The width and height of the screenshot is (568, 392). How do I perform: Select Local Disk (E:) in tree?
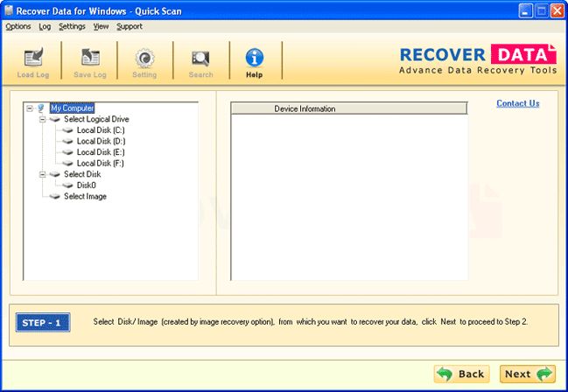[x=101, y=152]
